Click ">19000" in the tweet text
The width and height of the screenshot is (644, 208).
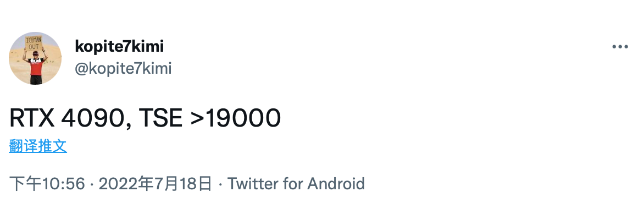click(235, 118)
